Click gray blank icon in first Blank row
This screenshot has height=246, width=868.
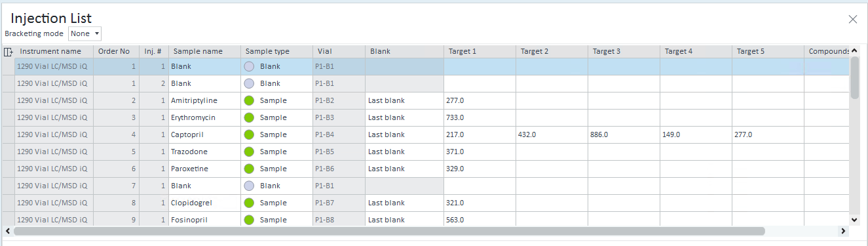pyautogui.click(x=249, y=66)
